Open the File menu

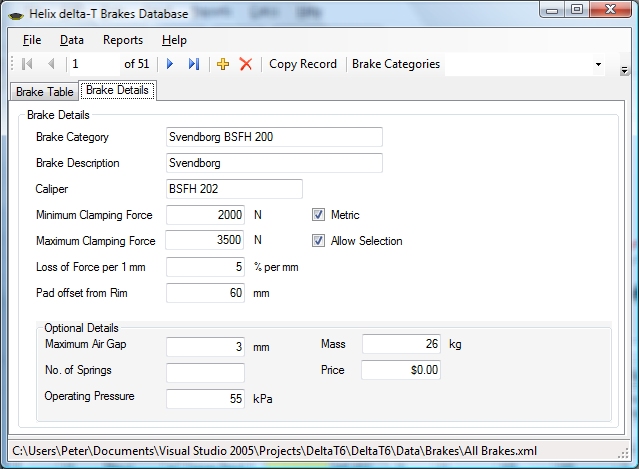(x=32, y=40)
